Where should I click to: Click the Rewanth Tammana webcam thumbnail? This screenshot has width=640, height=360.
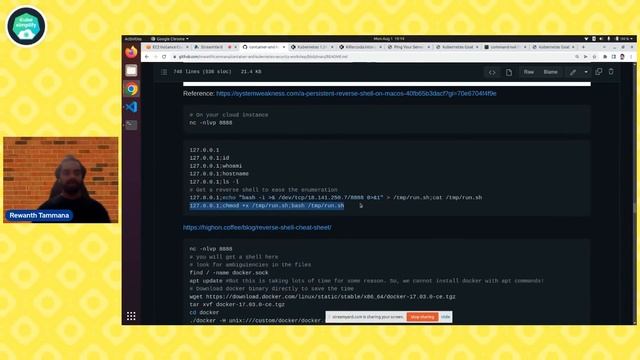coord(61,180)
